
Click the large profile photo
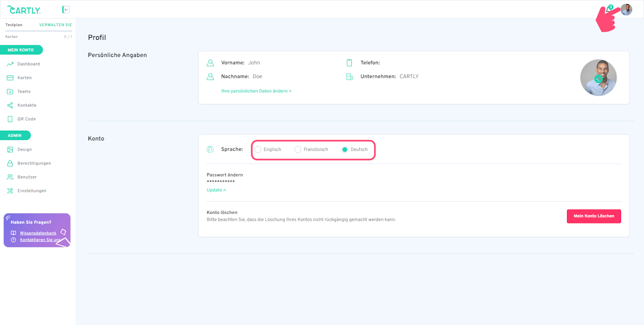click(598, 77)
